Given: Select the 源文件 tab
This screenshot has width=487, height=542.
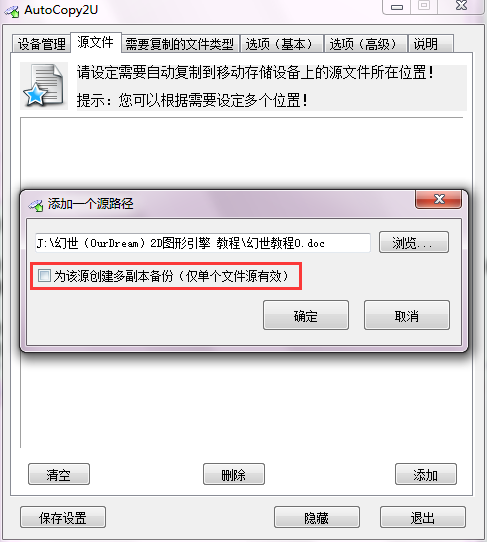Looking at the screenshot, I should (x=96, y=43).
